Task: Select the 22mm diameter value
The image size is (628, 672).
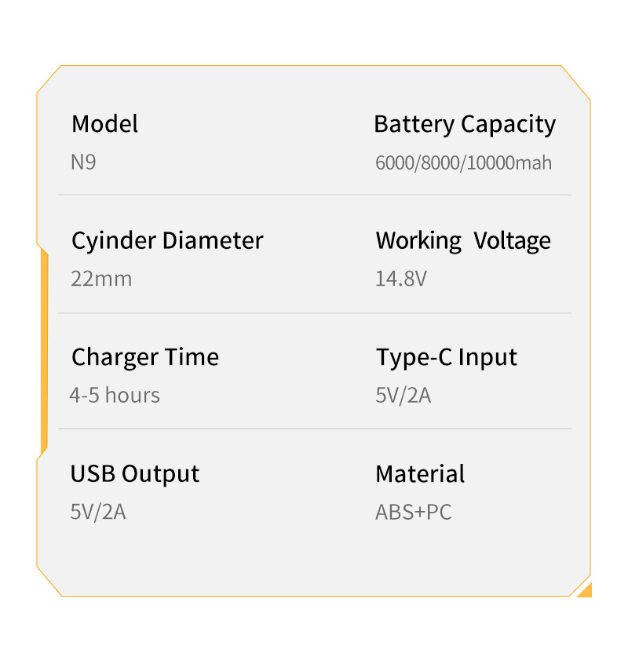Action: click(x=101, y=279)
